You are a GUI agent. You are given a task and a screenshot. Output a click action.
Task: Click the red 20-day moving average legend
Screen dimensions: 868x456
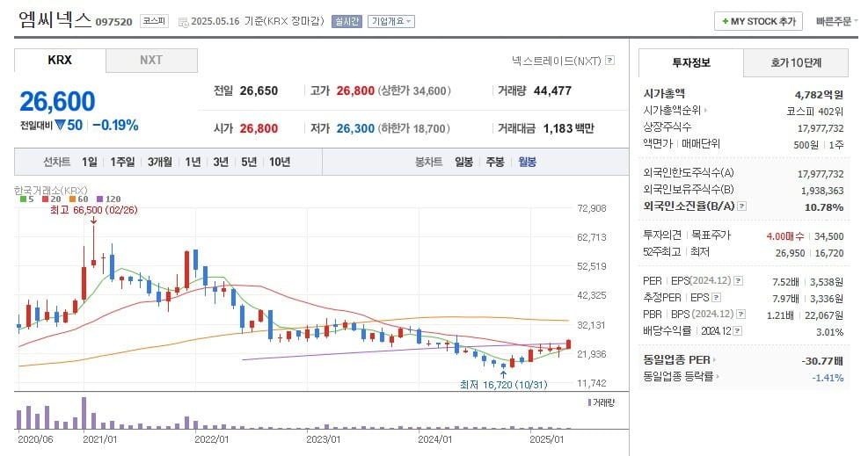click(51, 199)
